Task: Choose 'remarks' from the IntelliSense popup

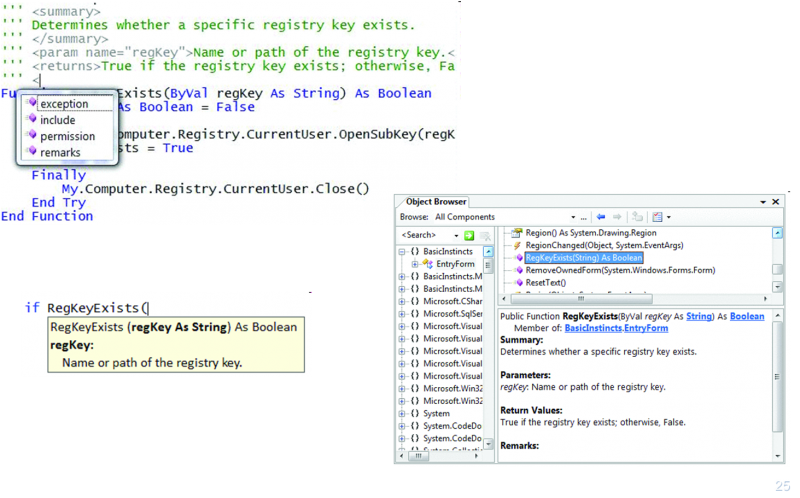Action: tap(60, 152)
